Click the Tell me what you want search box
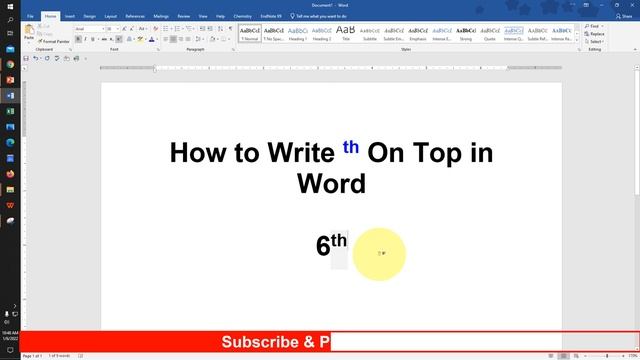The image size is (640, 360). click(318, 16)
